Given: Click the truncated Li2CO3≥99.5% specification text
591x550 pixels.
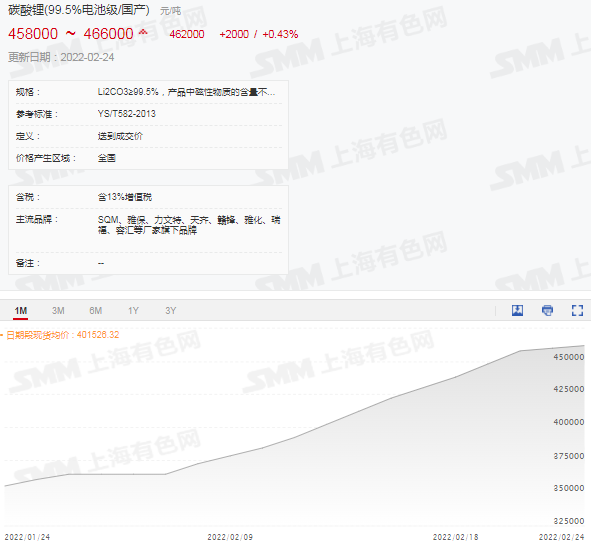Looking at the screenshot, I should [186, 92].
